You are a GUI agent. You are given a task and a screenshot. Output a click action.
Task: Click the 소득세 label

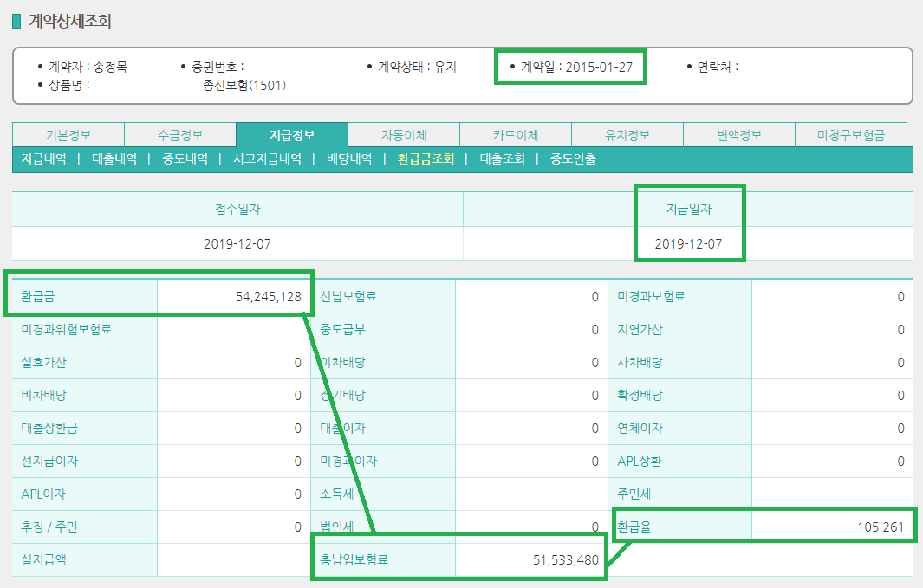(337, 494)
